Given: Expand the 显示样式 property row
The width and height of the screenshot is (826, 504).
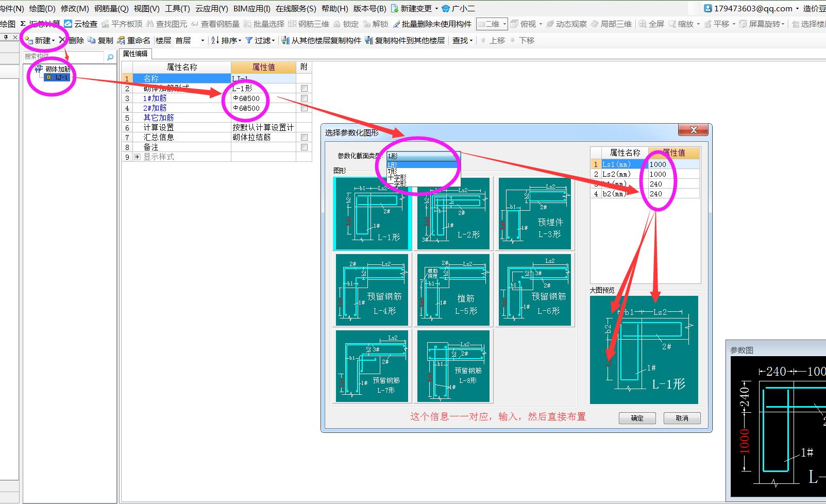Looking at the screenshot, I should tap(137, 157).
